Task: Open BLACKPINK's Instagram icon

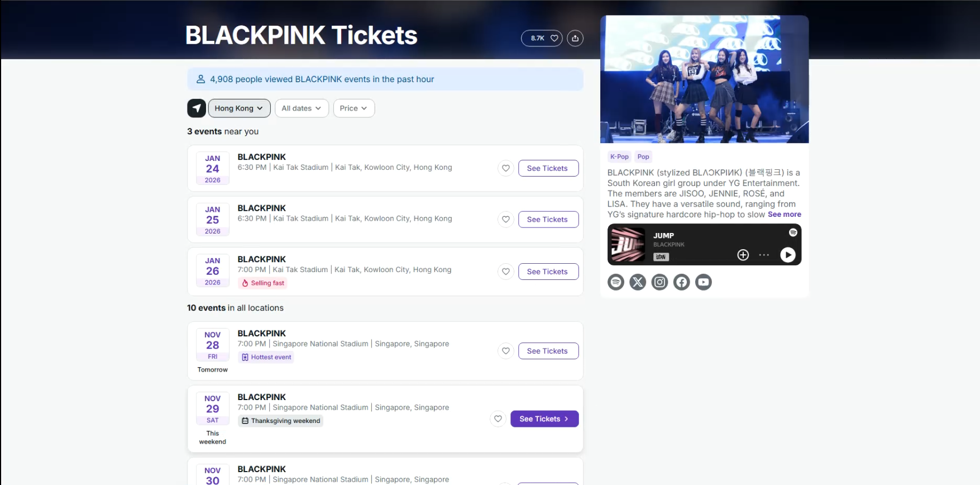Action: pyautogui.click(x=659, y=282)
